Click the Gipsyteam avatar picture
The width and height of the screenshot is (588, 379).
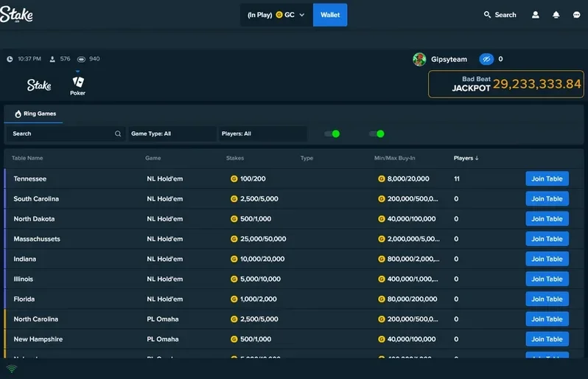coord(419,59)
